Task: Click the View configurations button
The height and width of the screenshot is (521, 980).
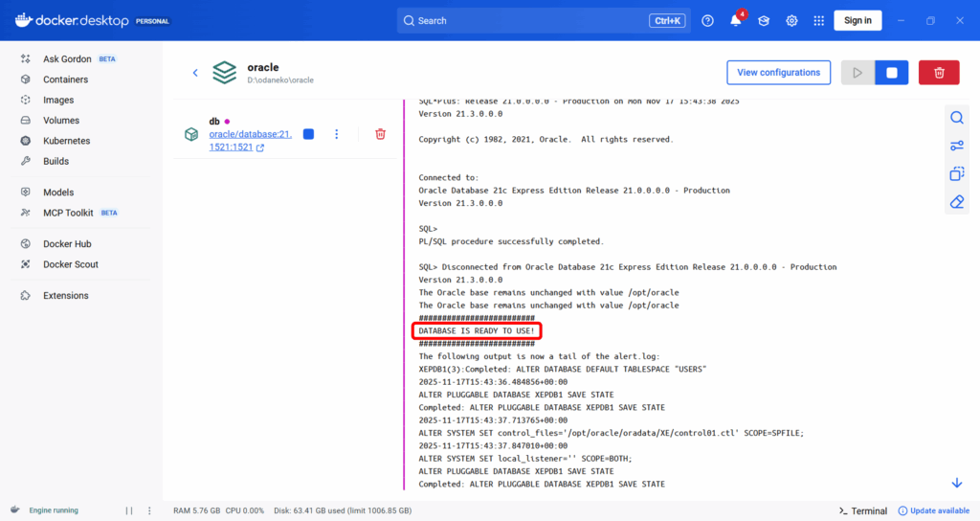Action: pyautogui.click(x=778, y=73)
